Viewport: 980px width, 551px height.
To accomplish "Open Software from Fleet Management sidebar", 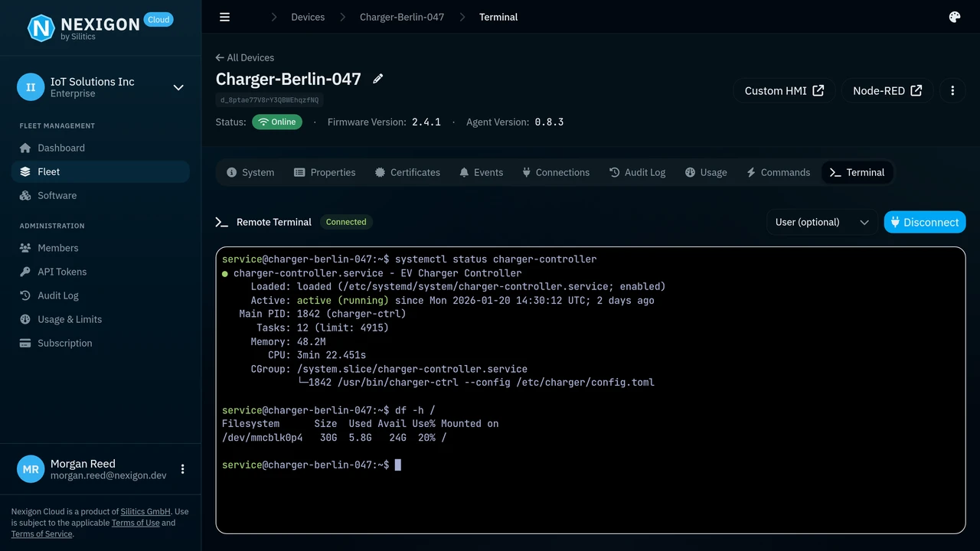I will pos(57,195).
